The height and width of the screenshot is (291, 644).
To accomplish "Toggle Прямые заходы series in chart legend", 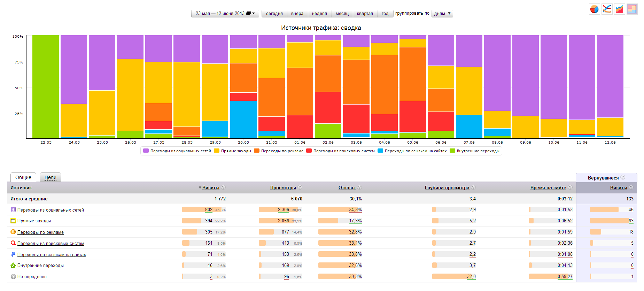I will (233, 151).
